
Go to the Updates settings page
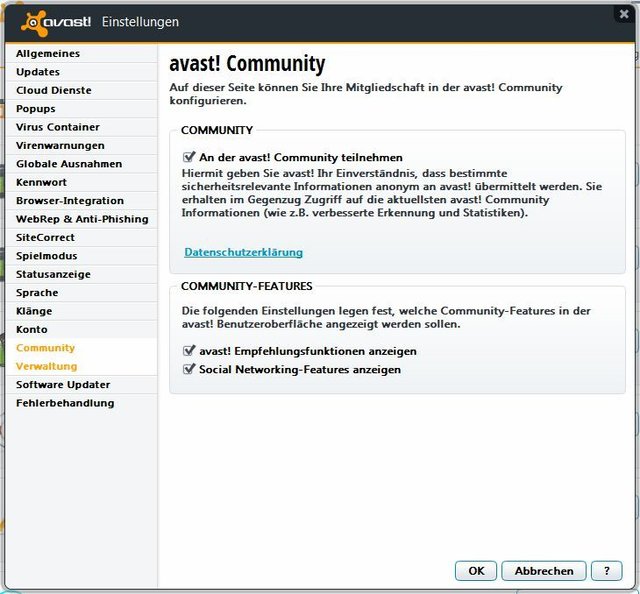coord(81,72)
